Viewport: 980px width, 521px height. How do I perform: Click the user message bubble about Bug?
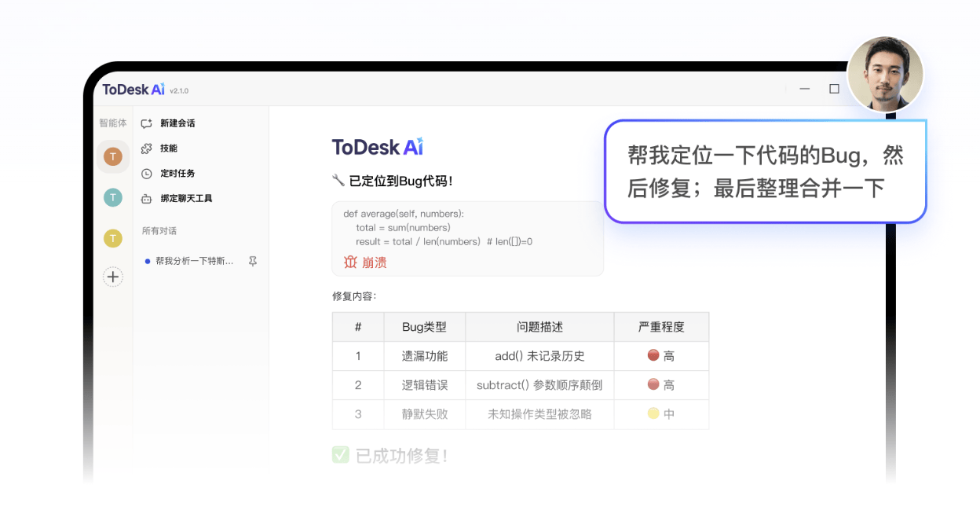tap(766, 171)
